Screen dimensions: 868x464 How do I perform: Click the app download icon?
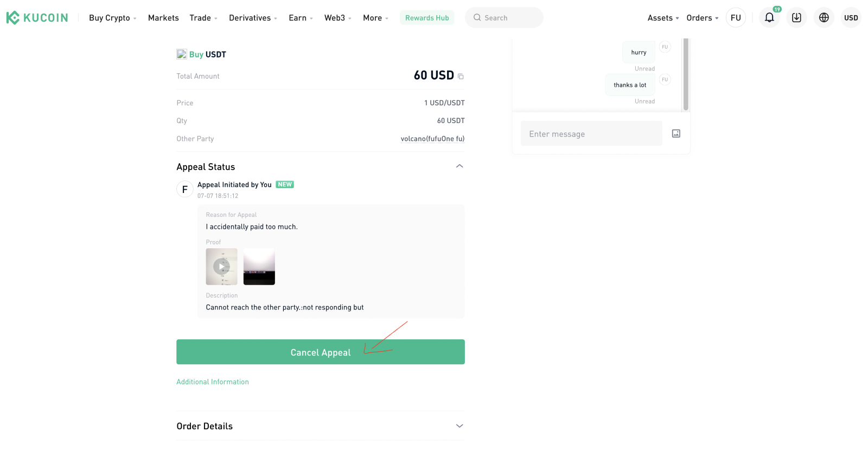click(x=796, y=17)
